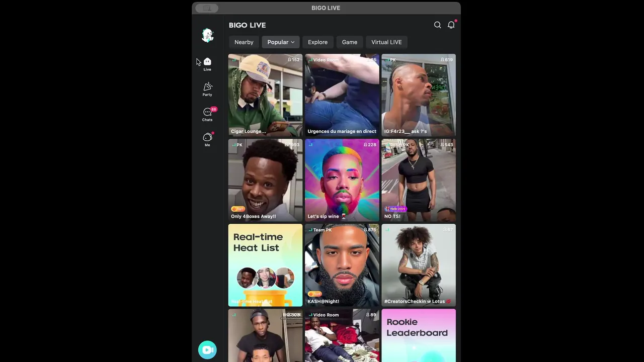Click the 543 viewer count on NO TS!
This screenshot has width=644, height=362.
447,145
